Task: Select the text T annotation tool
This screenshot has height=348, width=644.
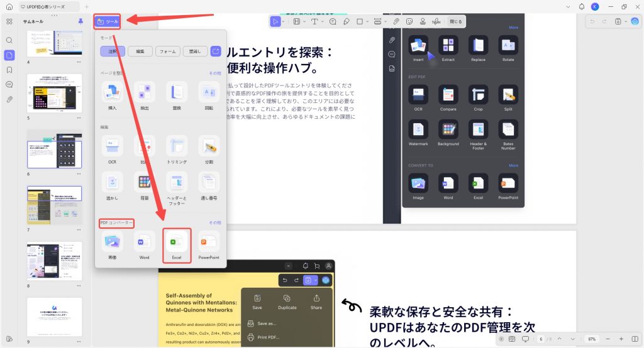Action: coord(314,21)
